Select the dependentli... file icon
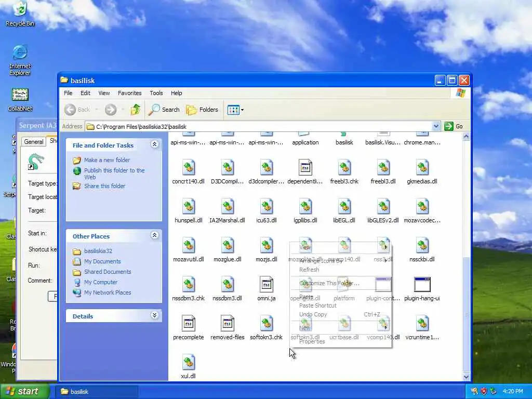 (x=305, y=168)
